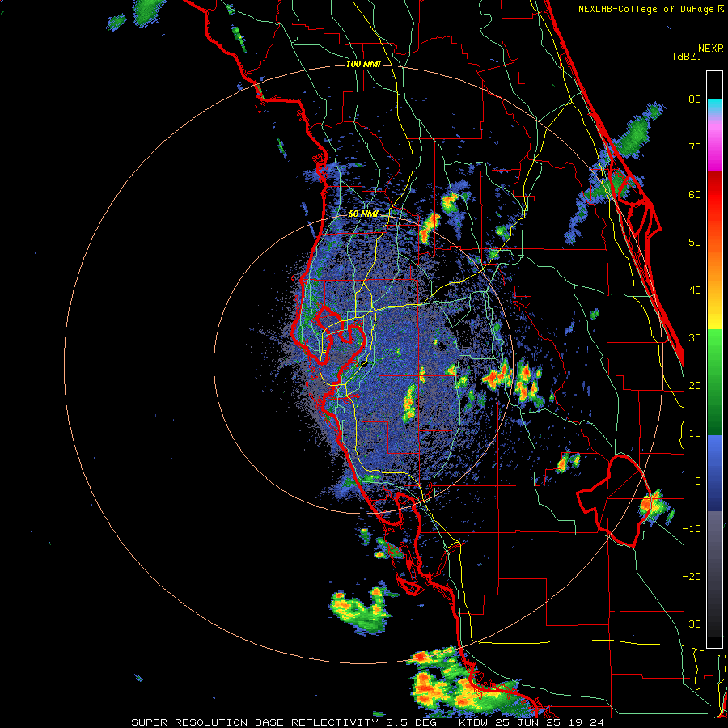
Task: Click the 30 value on the dBZ scale
Action: pos(695,338)
